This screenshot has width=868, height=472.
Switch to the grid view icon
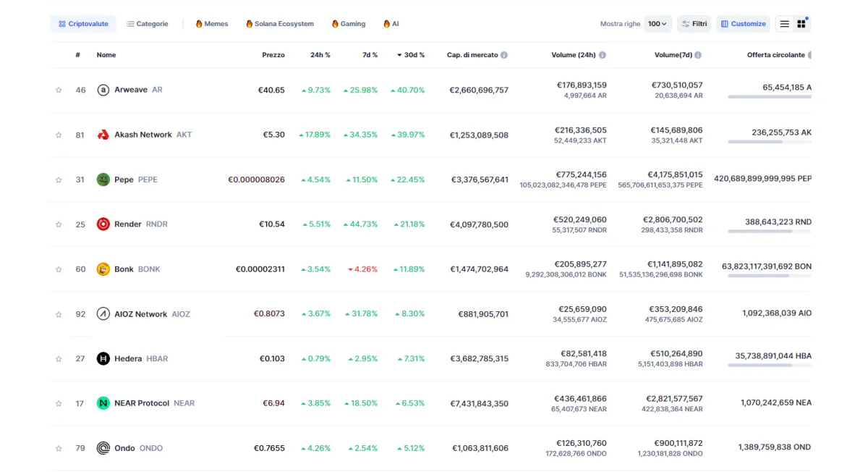pos(801,24)
